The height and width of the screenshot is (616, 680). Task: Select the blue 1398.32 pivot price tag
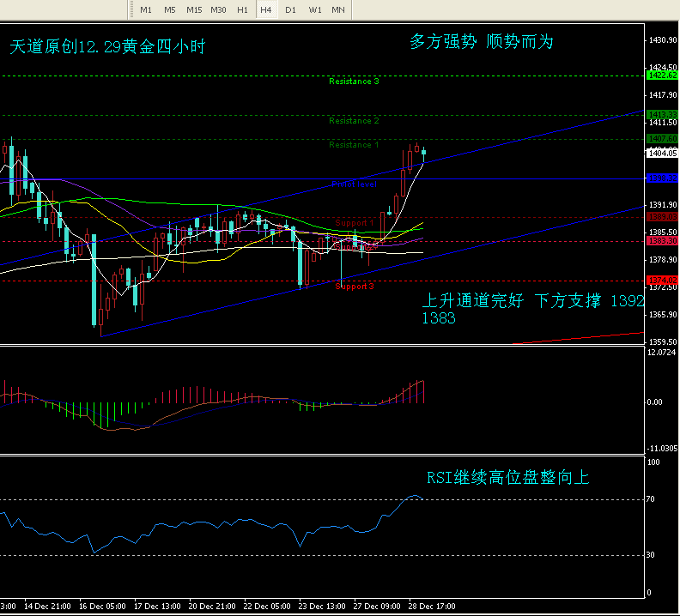coord(662,178)
